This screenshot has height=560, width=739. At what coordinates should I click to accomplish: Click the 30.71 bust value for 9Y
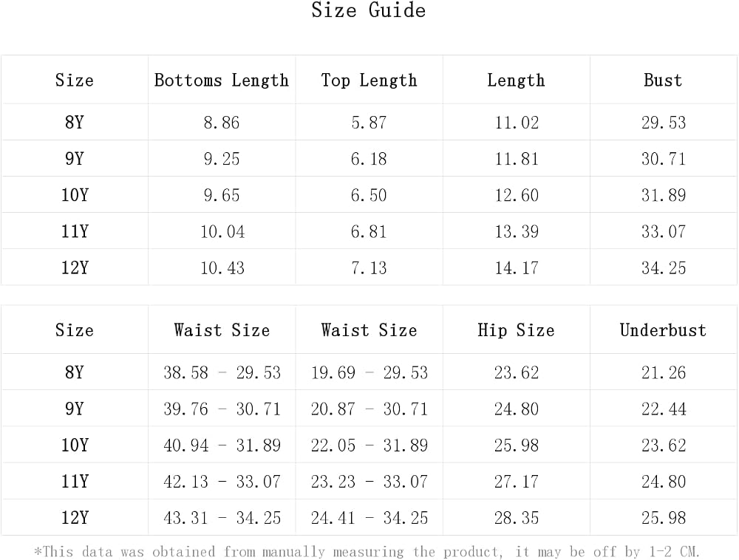point(664,159)
